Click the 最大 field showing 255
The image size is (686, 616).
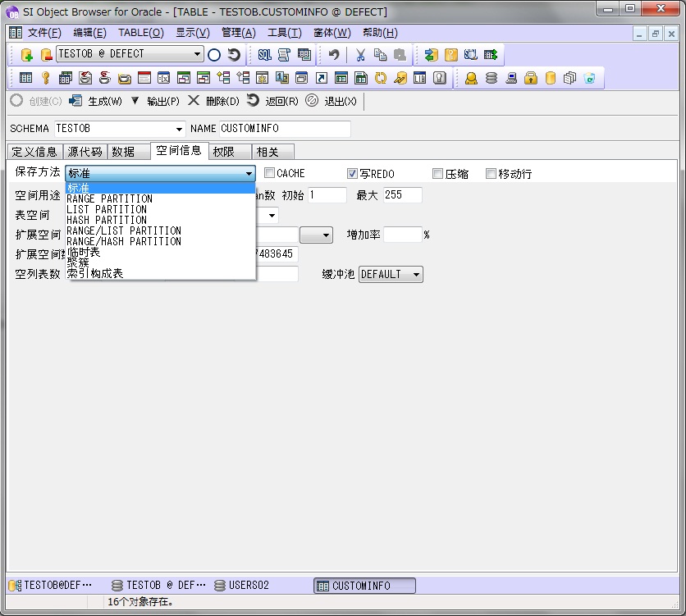click(403, 195)
